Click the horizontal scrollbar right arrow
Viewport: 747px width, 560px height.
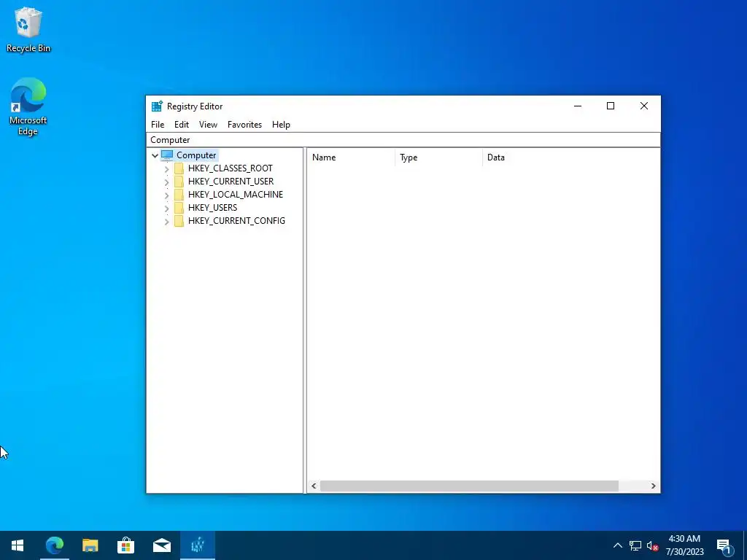(653, 486)
